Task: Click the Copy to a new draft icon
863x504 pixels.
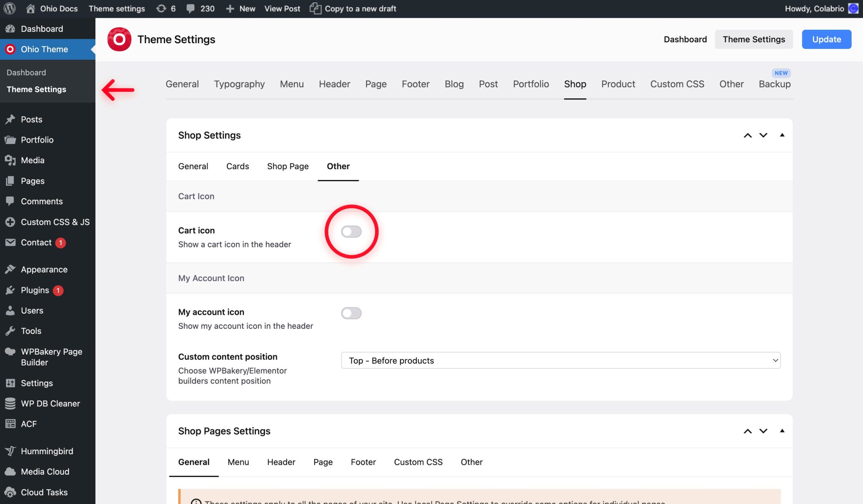Action: 316,8
